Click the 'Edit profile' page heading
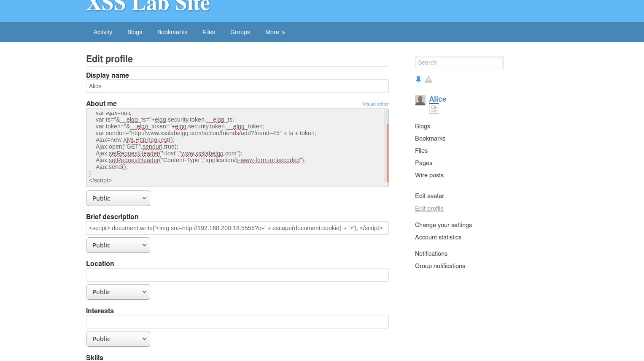The image size is (644, 361). coord(109,59)
